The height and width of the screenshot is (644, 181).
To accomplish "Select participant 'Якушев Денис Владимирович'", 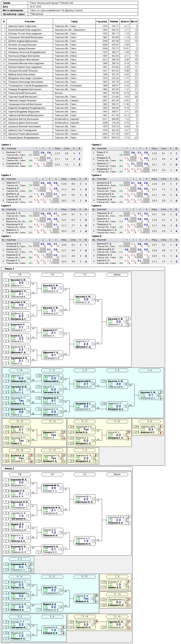I will (24, 138).
